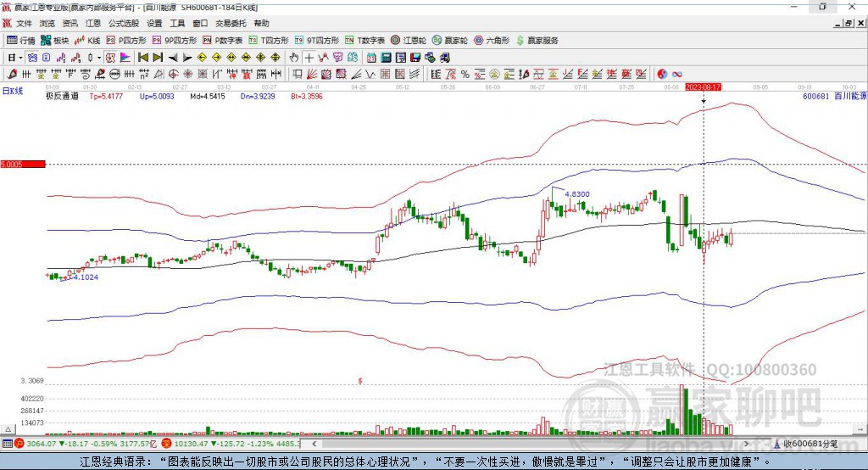868x470 pixels.
Task: Open the 交易委托 menu
Action: click(x=231, y=23)
